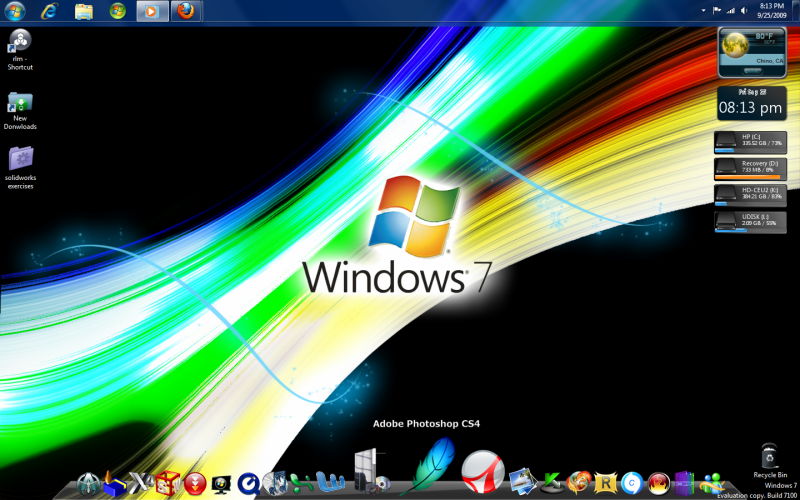Open the Action Center flag icon
This screenshot has height=500, width=800.
[x=716, y=10]
